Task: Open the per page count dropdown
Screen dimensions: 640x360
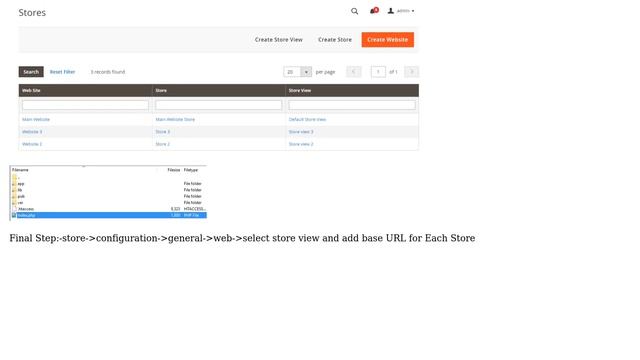Action: (x=298, y=72)
